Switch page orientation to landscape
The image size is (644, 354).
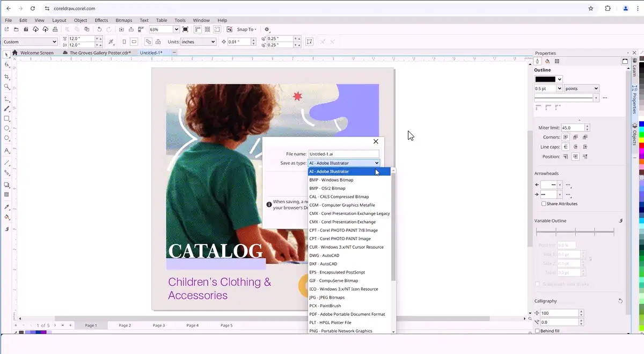point(134,42)
